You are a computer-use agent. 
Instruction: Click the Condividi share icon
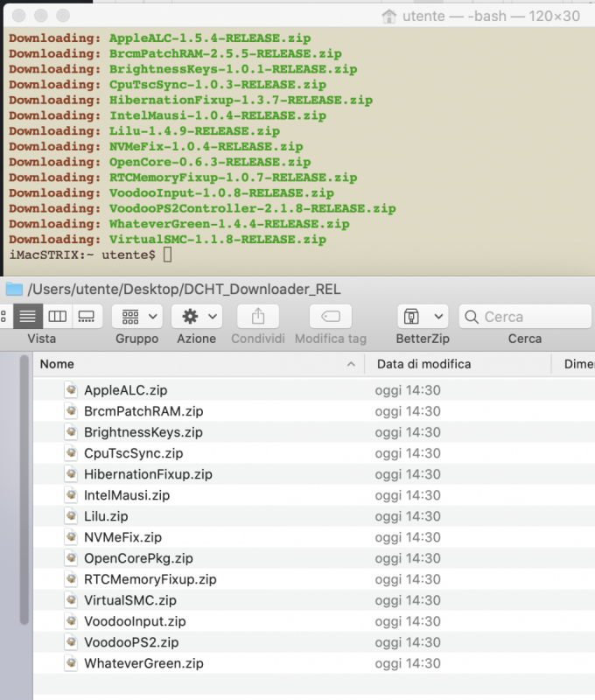pyautogui.click(x=258, y=317)
